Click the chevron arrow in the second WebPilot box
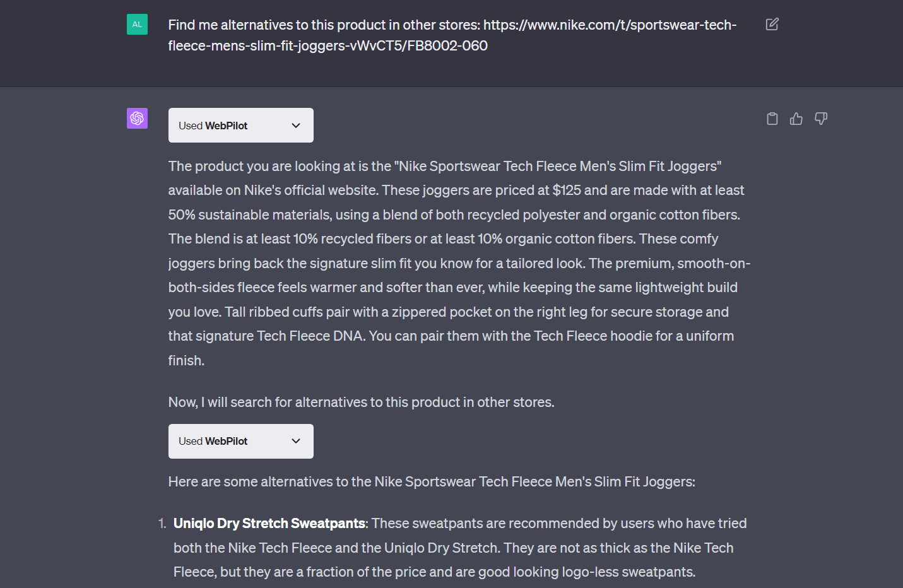This screenshot has width=903, height=588. pos(296,441)
